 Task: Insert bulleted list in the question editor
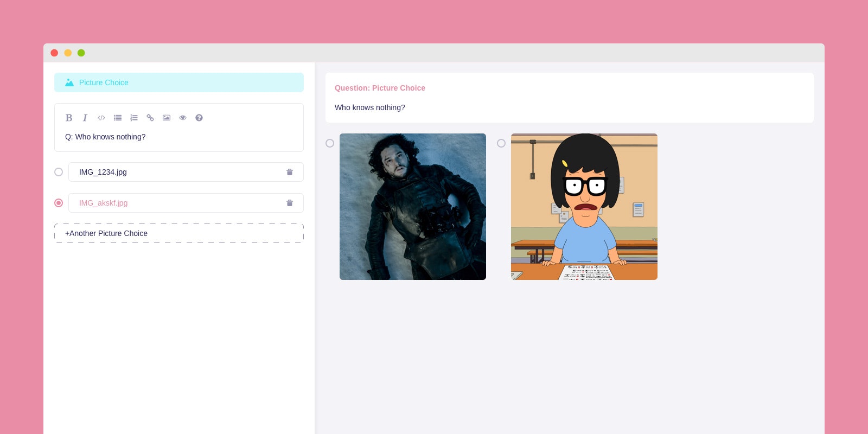click(118, 118)
